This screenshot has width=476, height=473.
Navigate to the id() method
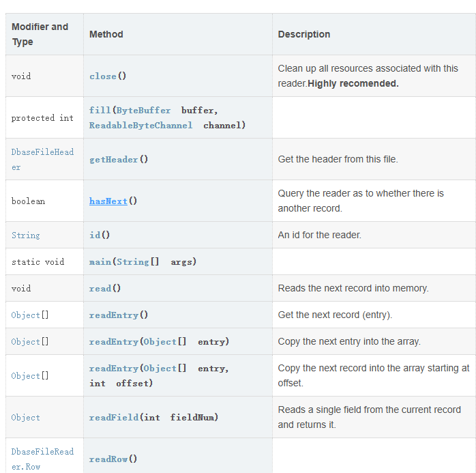(x=94, y=235)
